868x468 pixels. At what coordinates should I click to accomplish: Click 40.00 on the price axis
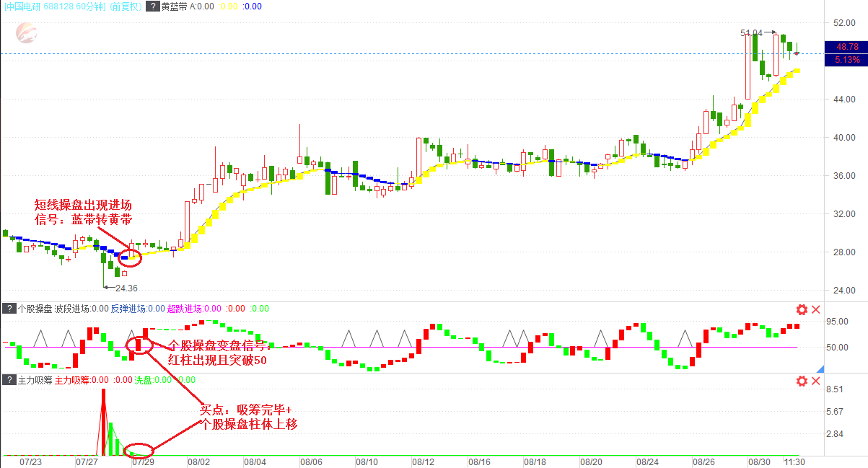[845, 138]
